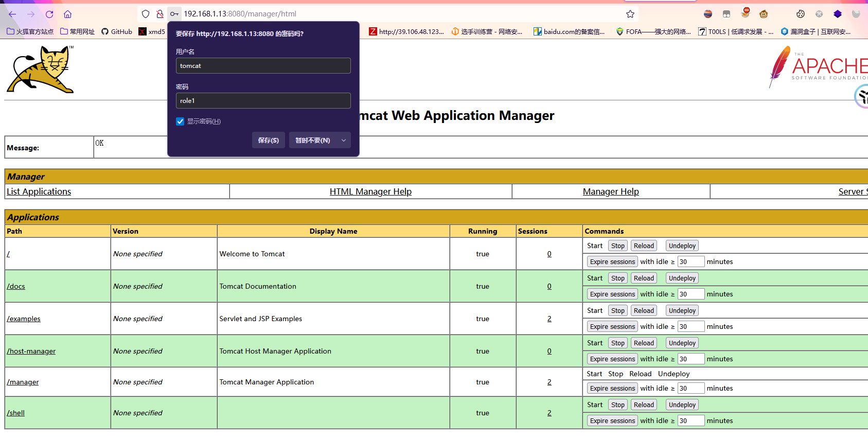Viewport: 868px width, 439px height.
Task: Click the Tomcat cat logo
Action: [40, 69]
